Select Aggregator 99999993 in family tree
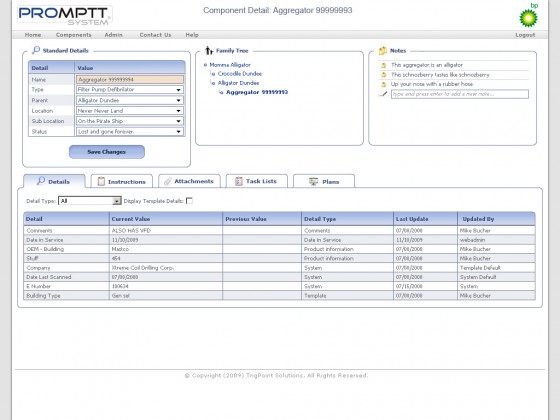Screen dimensions: 560x420 click(x=257, y=92)
